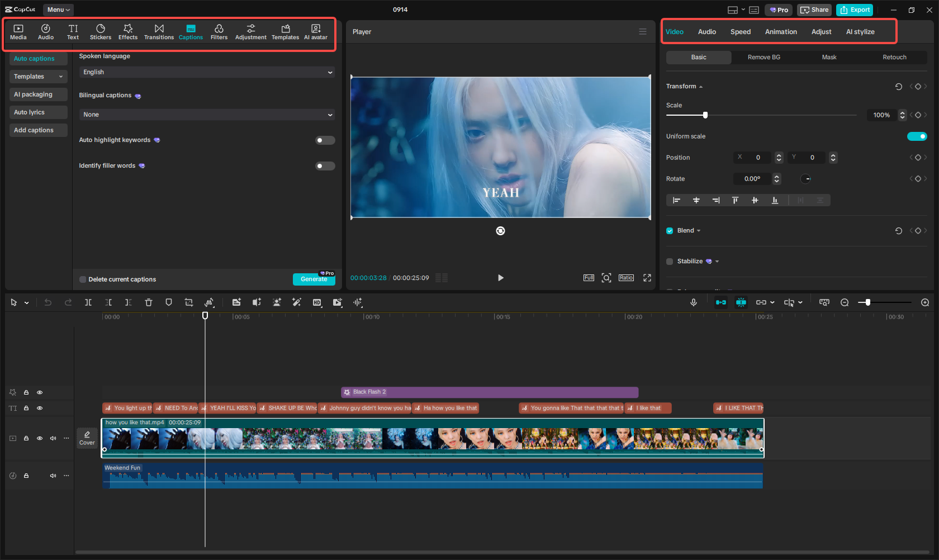The image size is (939, 560).
Task: Switch to the Remove BG tab
Action: pyautogui.click(x=763, y=57)
